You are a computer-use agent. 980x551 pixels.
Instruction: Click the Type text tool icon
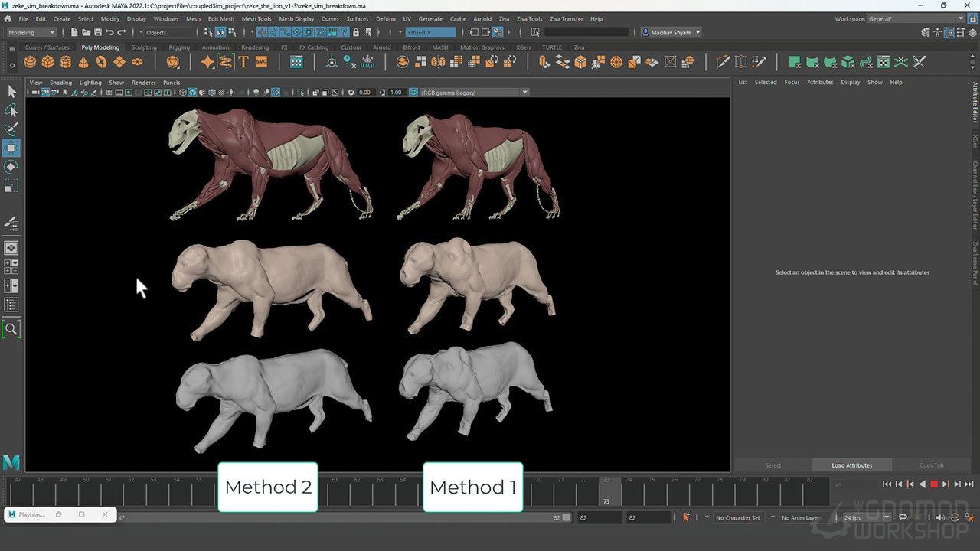(243, 62)
